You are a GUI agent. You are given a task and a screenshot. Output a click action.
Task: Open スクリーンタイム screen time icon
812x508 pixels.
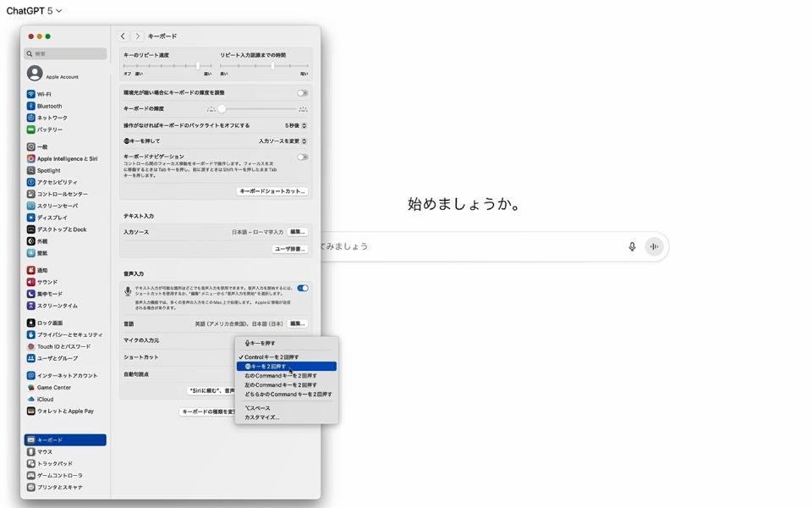pyautogui.click(x=31, y=306)
